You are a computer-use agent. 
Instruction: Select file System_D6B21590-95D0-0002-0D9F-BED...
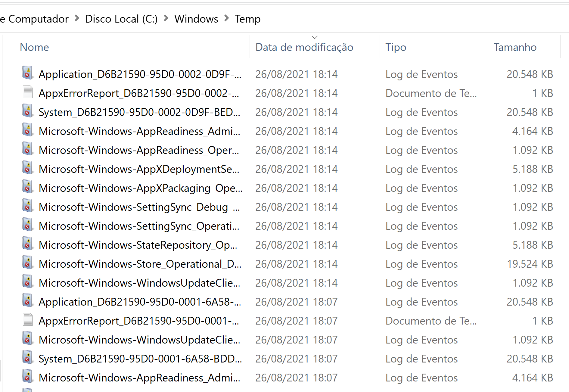point(139,112)
